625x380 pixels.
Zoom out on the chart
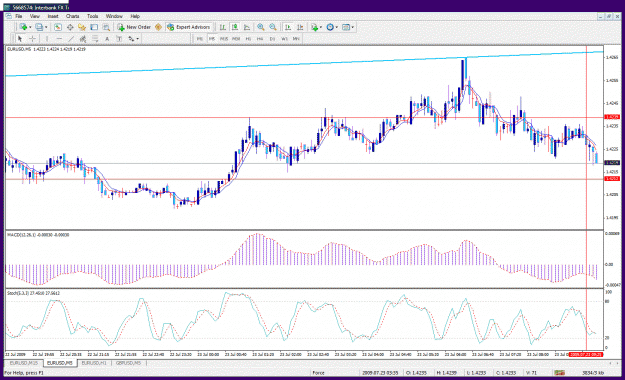pyautogui.click(x=273, y=27)
